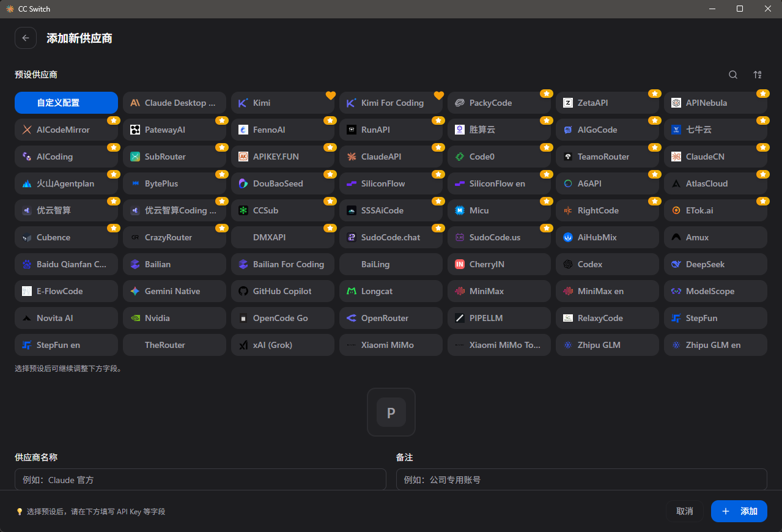Pick the Zhipu GLM en preset
Viewport: 782px width, 532px height.
(715, 345)
